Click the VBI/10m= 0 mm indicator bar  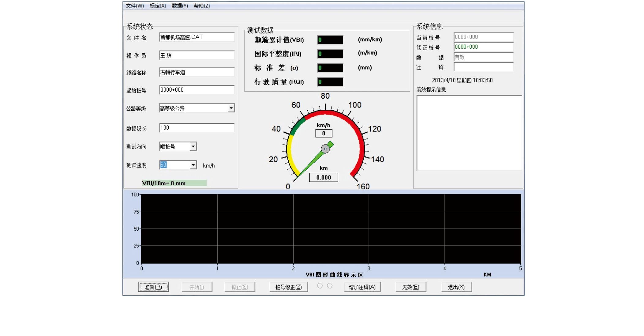(x=174, y=183)
